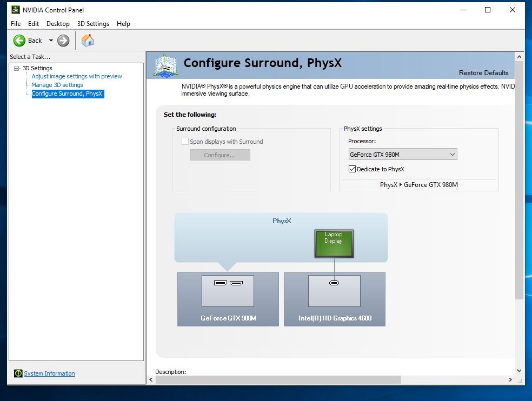Image resolution: width=532 pixels, height=401 pixels.
Task: Click the horizontal scrollbar left arrow
Action: pos(151,379)
